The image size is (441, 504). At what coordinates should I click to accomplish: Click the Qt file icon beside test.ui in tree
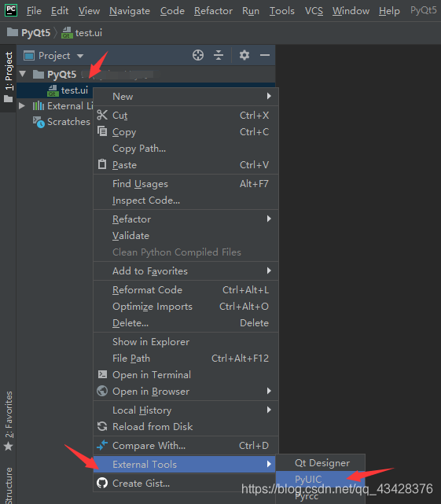coord(53,90)
